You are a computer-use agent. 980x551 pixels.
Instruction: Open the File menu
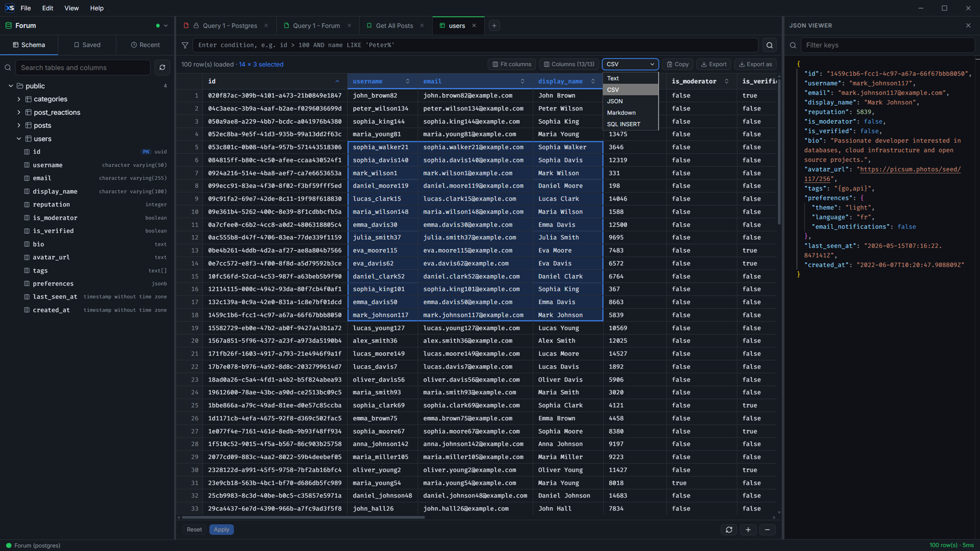[x=26, y=8]
